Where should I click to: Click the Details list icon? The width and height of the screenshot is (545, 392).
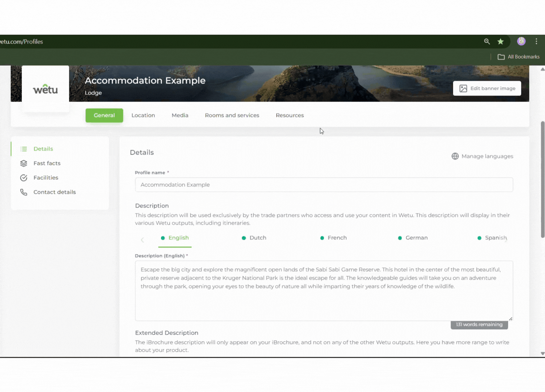[x=24, y=149]
